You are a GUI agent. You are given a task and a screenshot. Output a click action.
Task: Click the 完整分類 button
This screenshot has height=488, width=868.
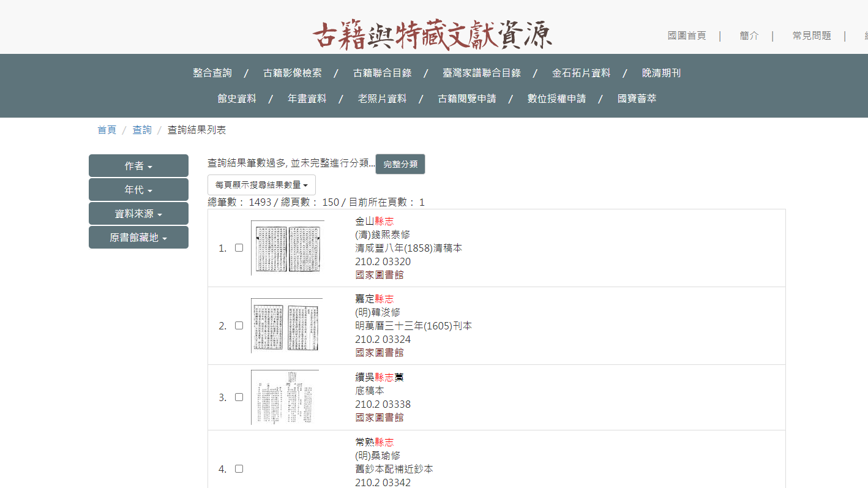pyautogui.click(x=400, y=164)
